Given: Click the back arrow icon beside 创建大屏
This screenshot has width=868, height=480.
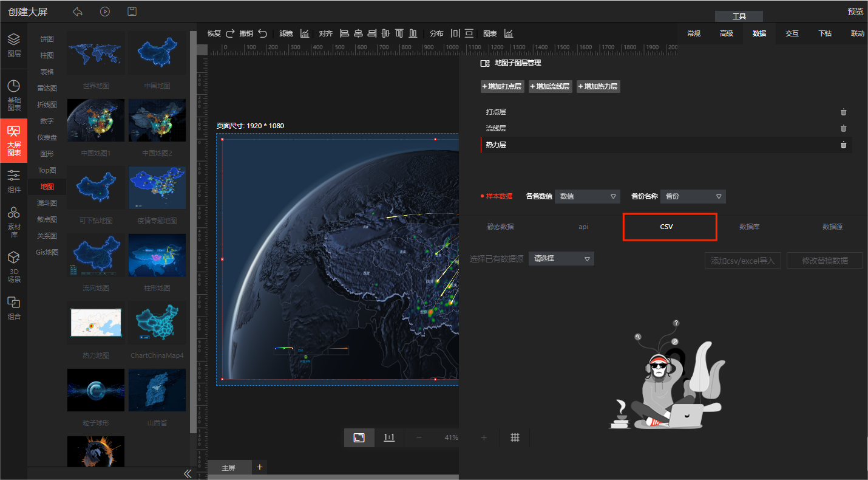Looking at the screenshot, I should point(77,12).
